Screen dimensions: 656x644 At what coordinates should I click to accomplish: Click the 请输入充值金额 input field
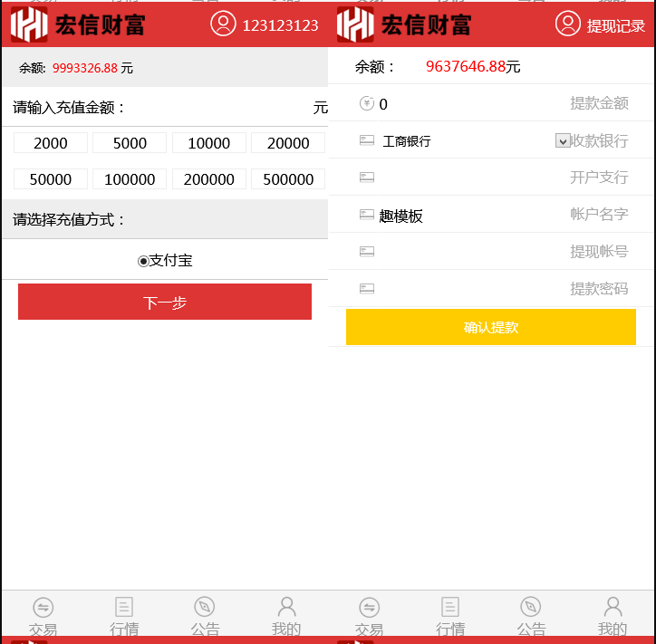[x=217, y=108]
